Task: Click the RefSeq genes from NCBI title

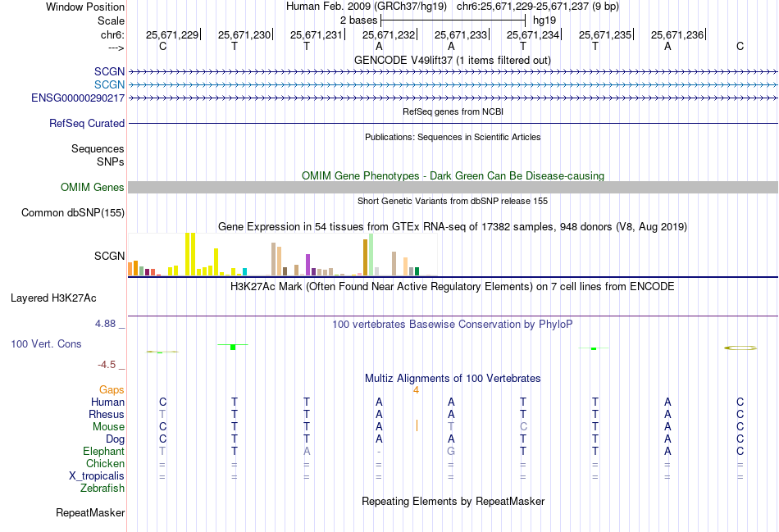Action: [453, 111]
